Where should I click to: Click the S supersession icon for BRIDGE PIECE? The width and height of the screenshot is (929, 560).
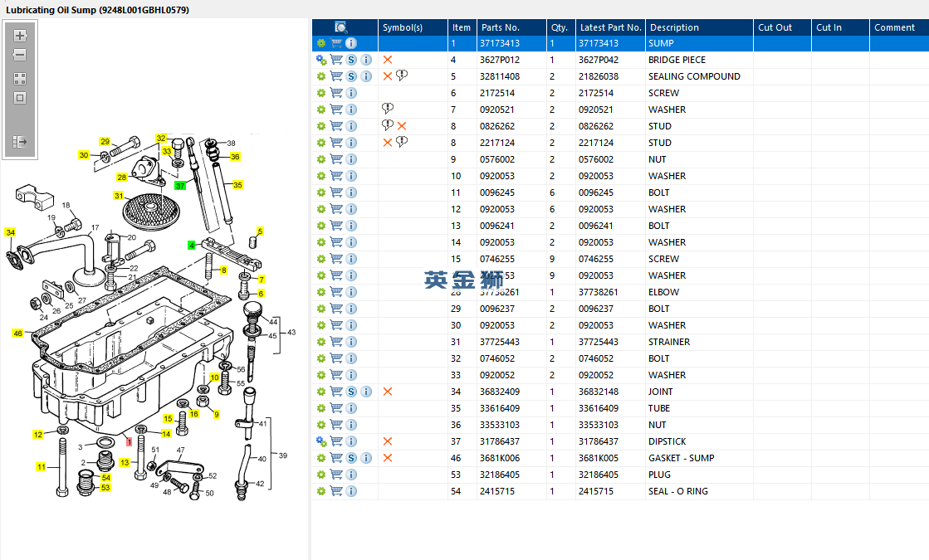pos(351,60)
